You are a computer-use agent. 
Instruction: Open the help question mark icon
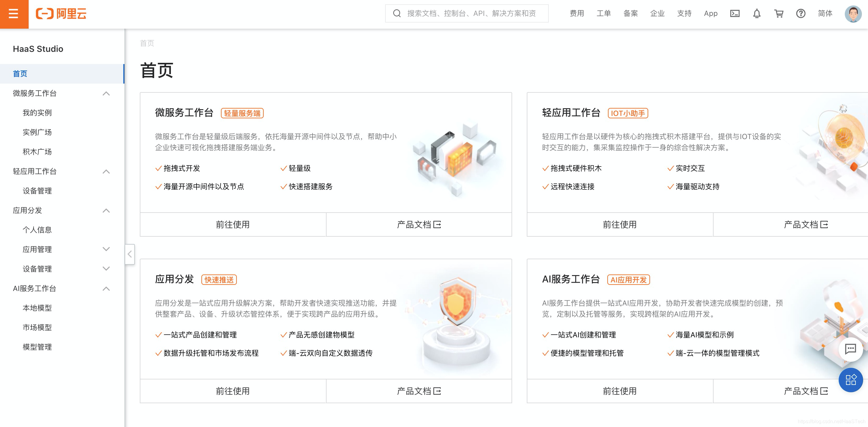(801, 13)
